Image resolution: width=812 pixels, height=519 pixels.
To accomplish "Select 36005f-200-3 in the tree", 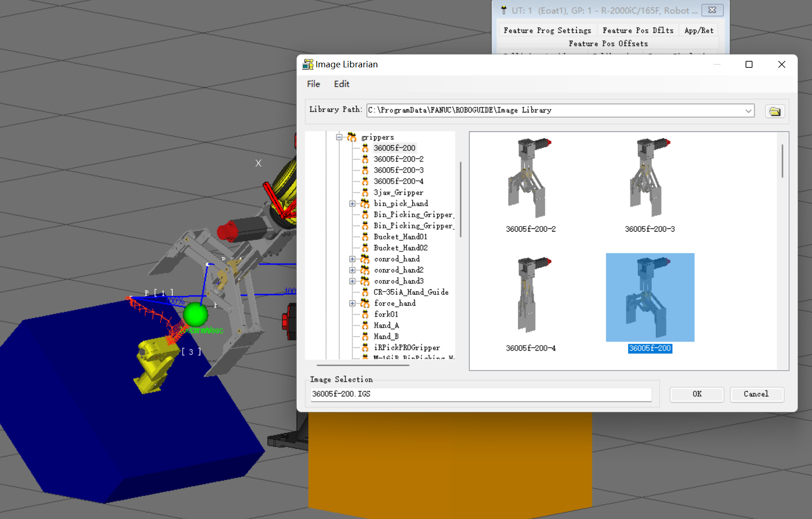I will [399, 170].
